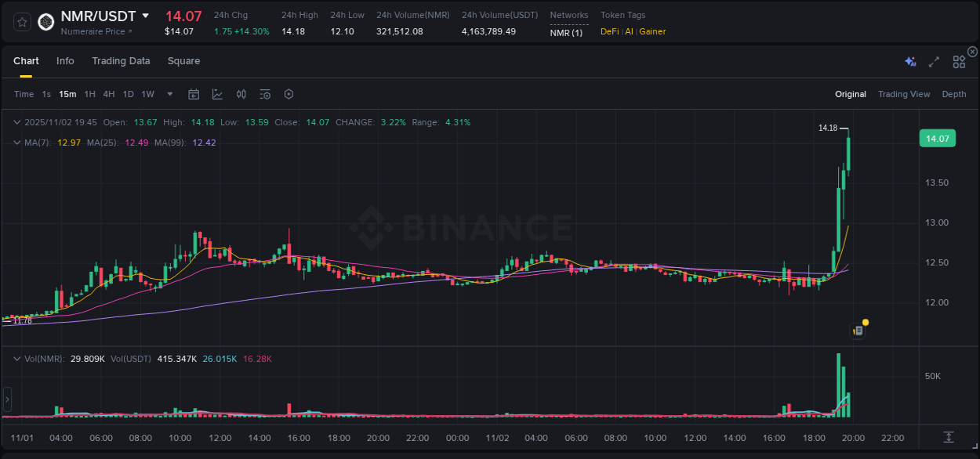Viewport: 980px width, 459px height.
Task: Open the indicator list icon
Action: point(264,94)
